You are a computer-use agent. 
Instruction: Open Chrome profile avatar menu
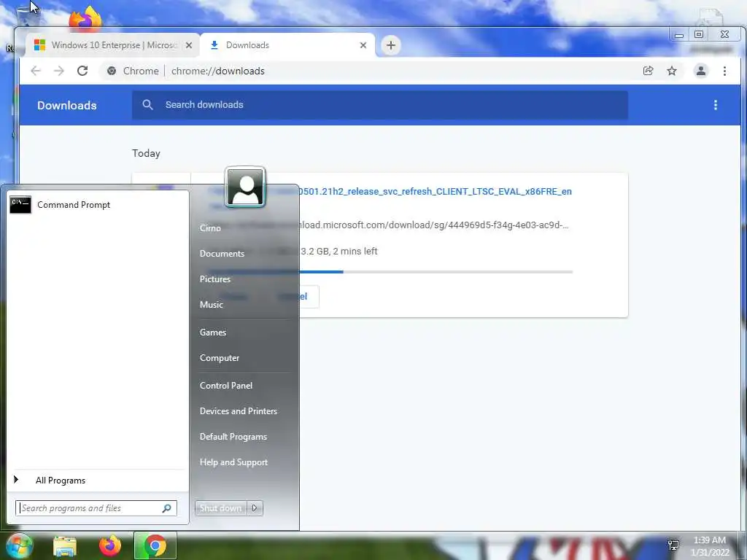(x=701, y=71)
